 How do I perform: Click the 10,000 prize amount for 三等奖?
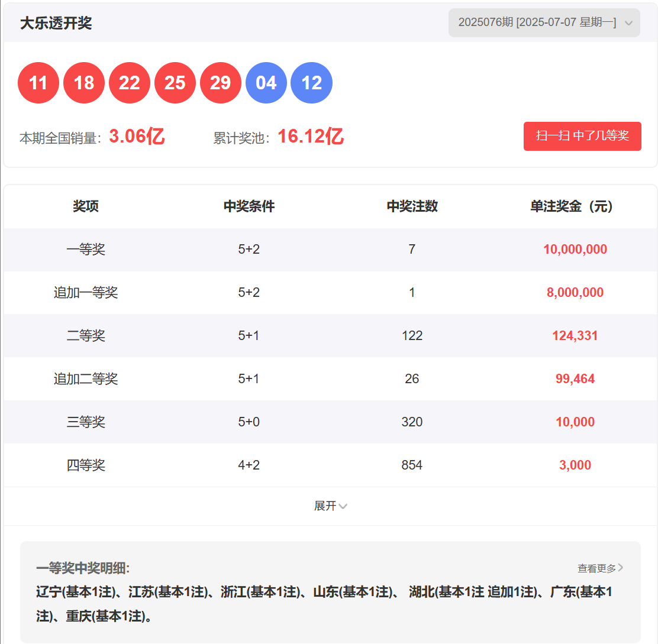point(575,422)
